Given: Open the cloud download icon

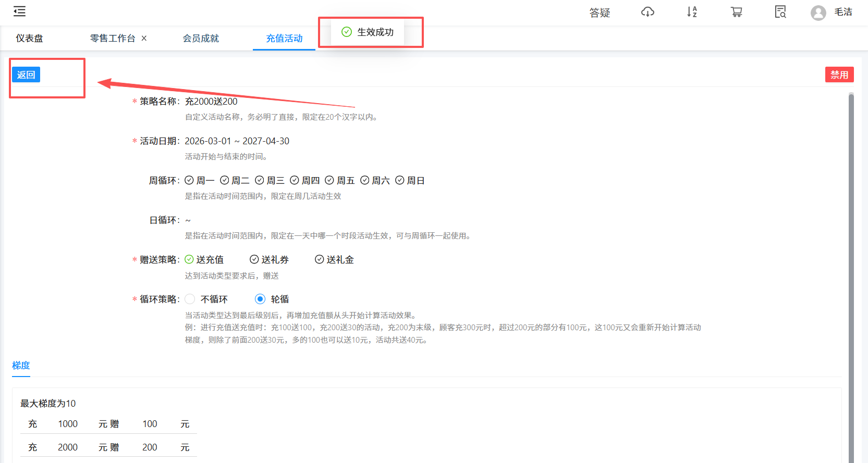Looking at the screenshot, I should (x=647, y=12).
